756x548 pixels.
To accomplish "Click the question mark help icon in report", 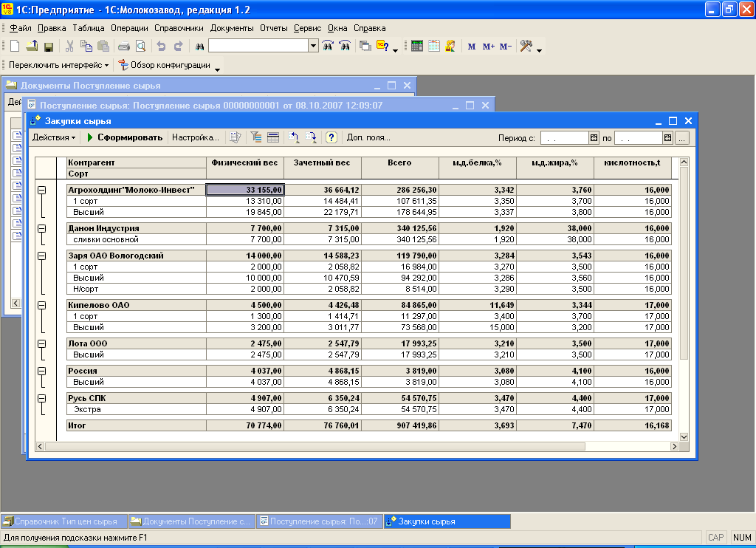I will pos(331,137).
